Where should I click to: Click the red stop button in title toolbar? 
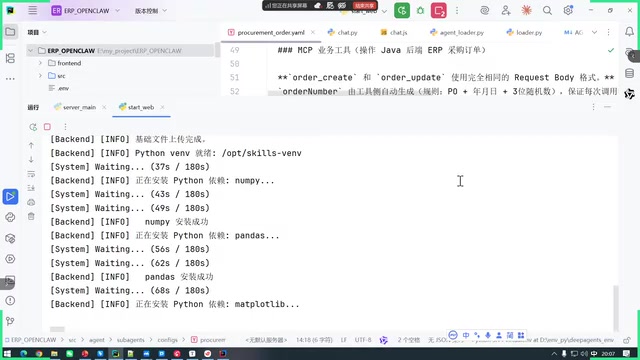439,11
